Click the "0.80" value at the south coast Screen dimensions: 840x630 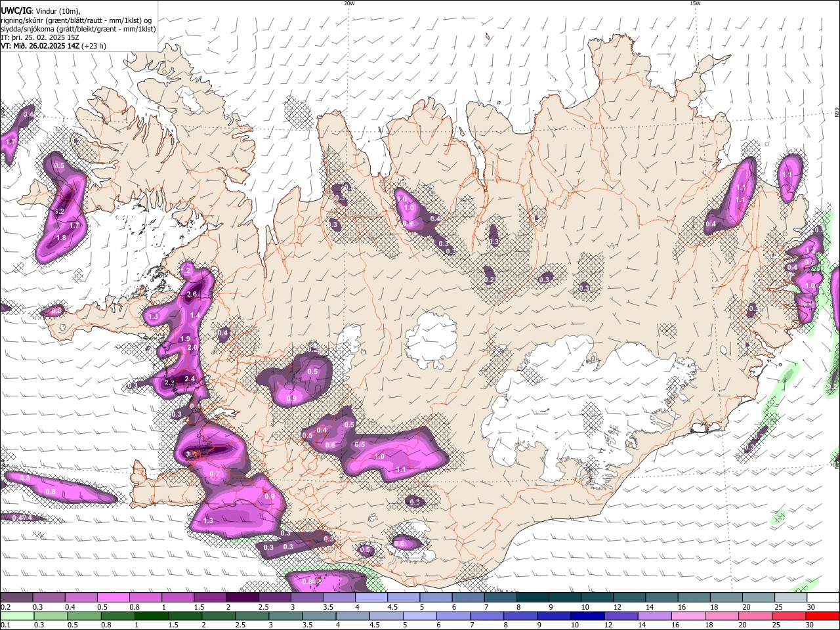click(310, 581)
